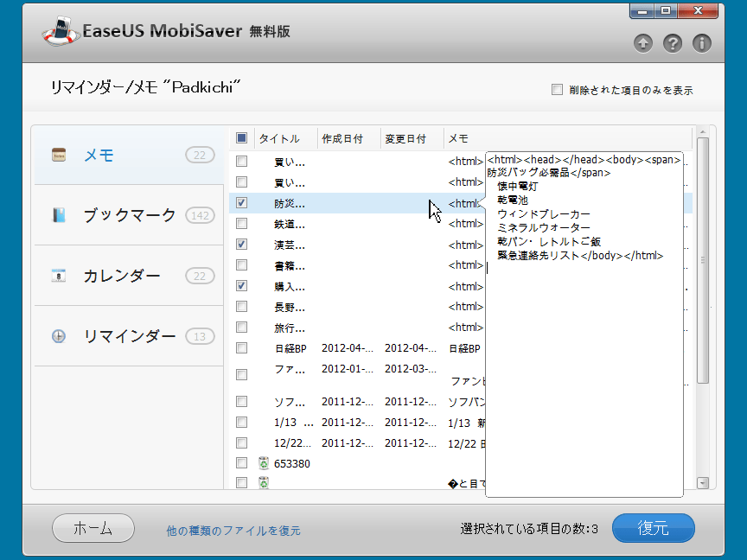The width and height of the screenshot is (747, 560).
Task: Switch to the リマインダー category
Action: pyautogui.click(x=129, y=336)
